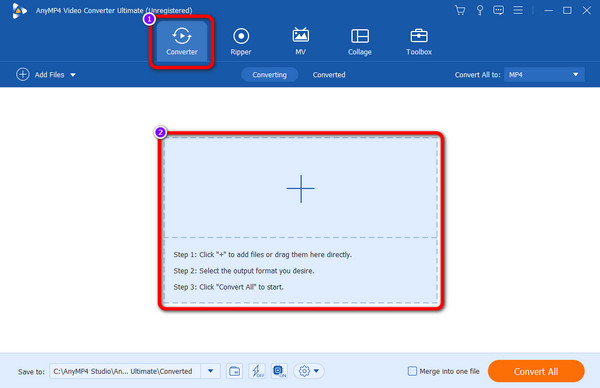Show the Converting list

click(x=269, y=75)
